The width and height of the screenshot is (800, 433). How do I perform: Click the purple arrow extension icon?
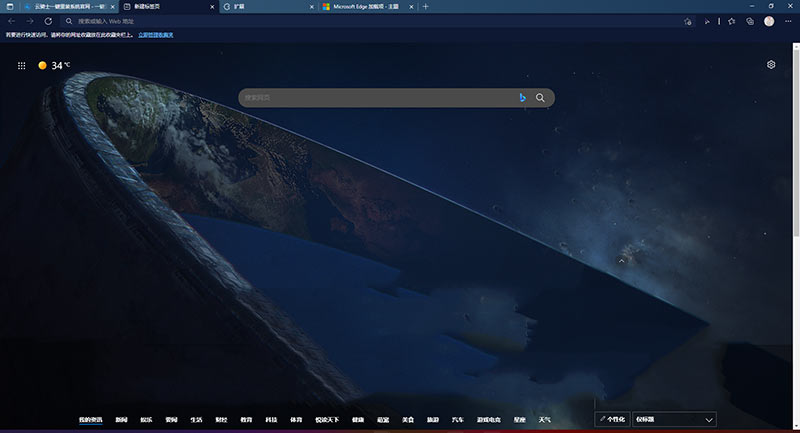pos(707,21)
